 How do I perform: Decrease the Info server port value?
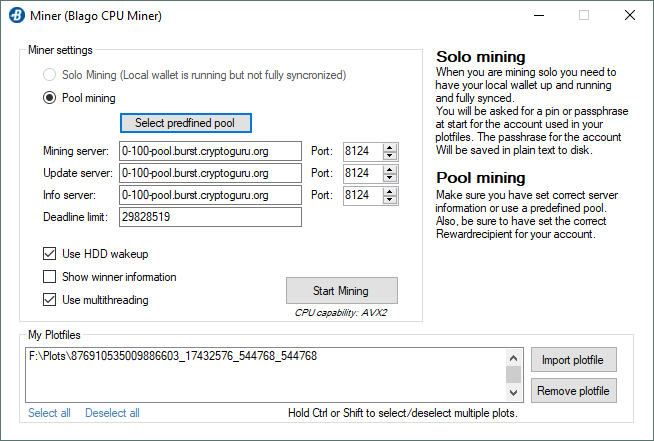coord(390,200)
